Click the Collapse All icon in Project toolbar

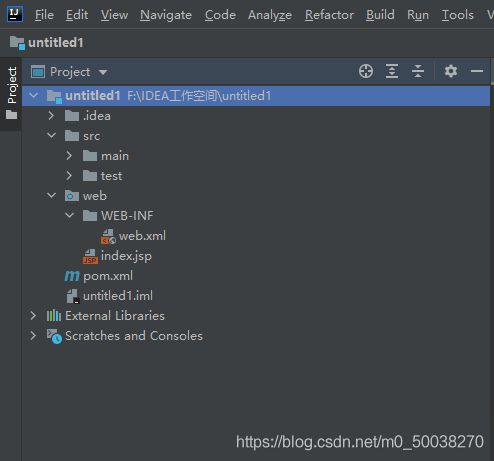pyautogui.click(x=418, y=71)
